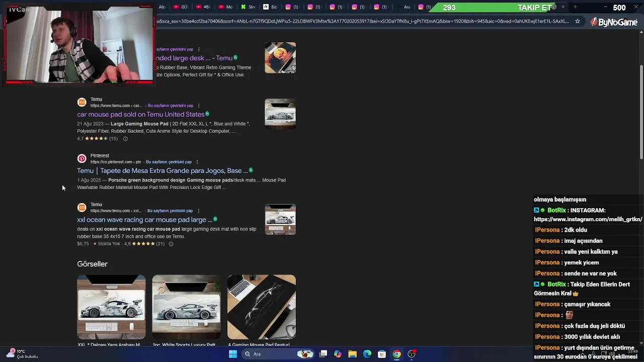Click green badge after 'xxl ocean wave' title

tap(215, 219)
